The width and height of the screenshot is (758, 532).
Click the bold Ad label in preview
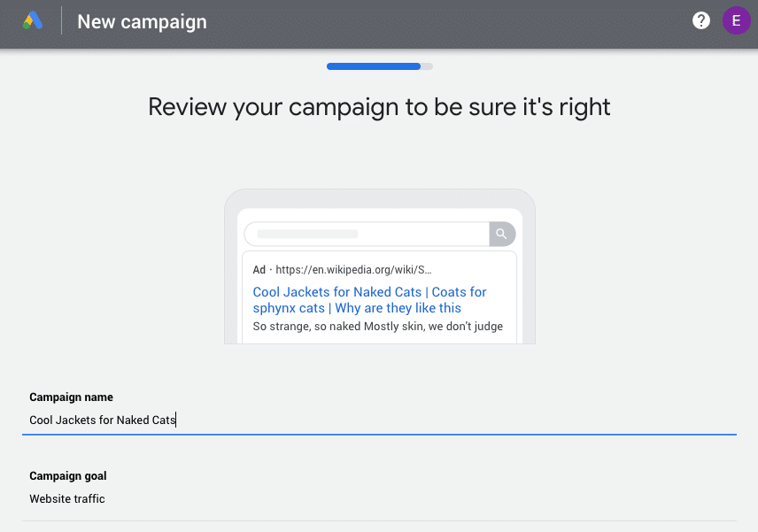[x=259, y=270]
